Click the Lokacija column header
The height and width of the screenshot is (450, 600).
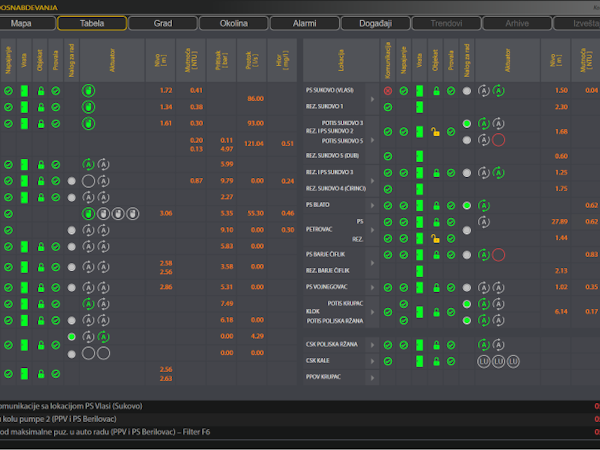(341, 60)
